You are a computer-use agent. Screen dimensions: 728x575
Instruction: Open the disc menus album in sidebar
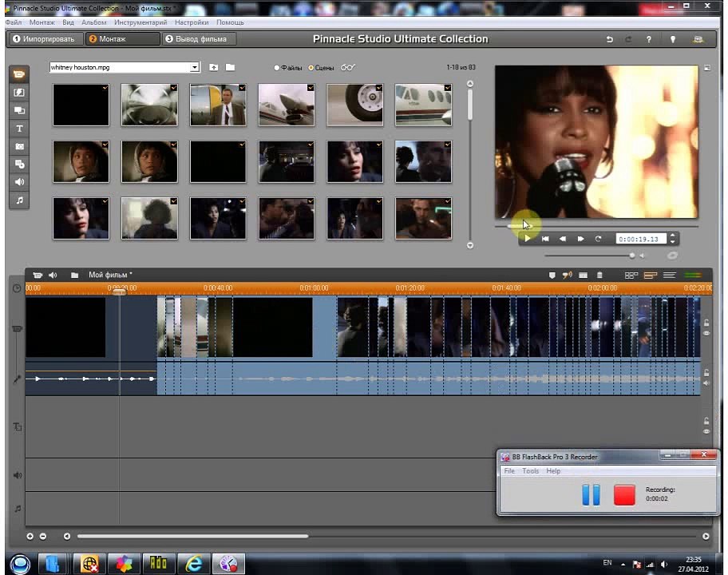click(x=19, y=165)
